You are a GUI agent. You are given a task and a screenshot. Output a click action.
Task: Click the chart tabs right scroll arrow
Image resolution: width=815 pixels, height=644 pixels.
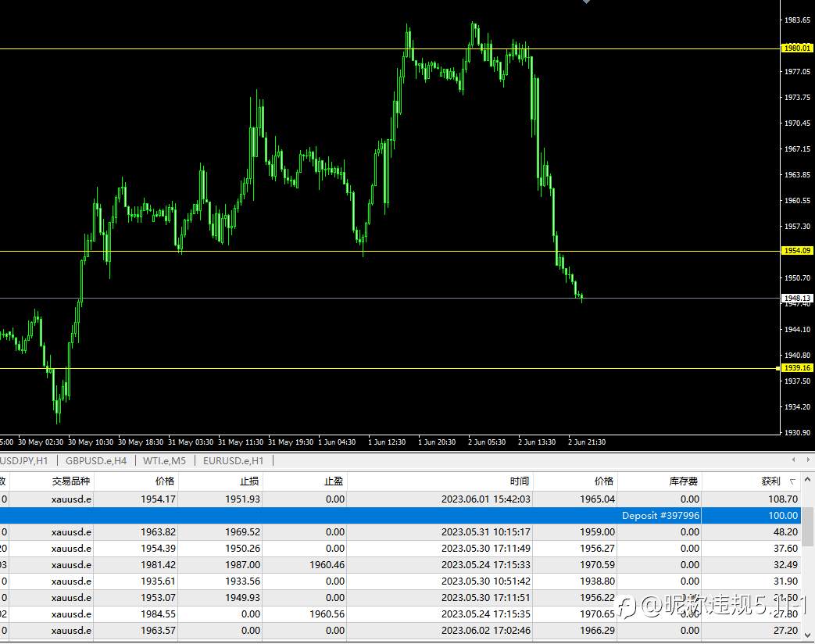(808, 460)
